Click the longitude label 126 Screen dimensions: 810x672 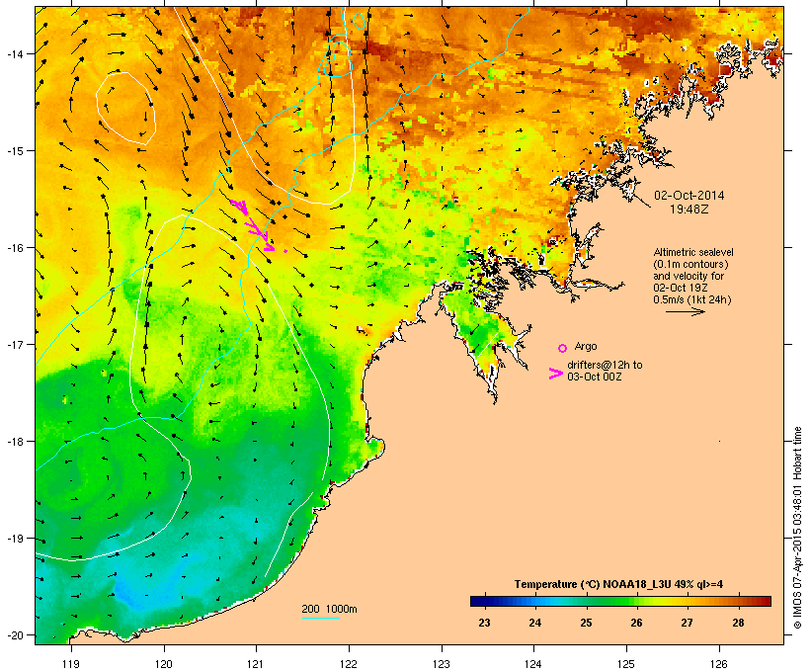pos(719,664)
